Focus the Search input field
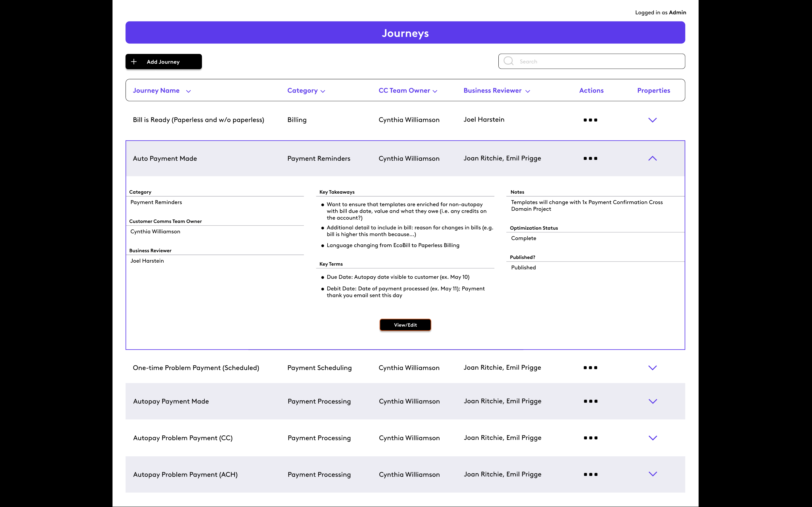This screenshot has width=812, height=507. point(592,61)
